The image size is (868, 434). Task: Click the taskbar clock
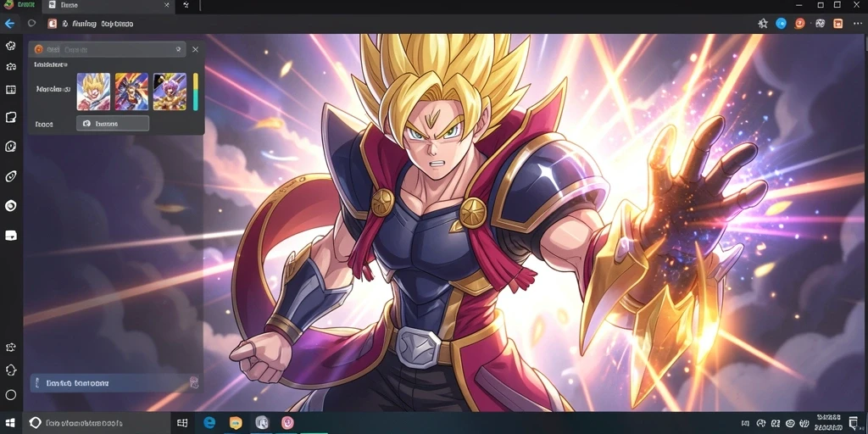click(x=829, y=422)
